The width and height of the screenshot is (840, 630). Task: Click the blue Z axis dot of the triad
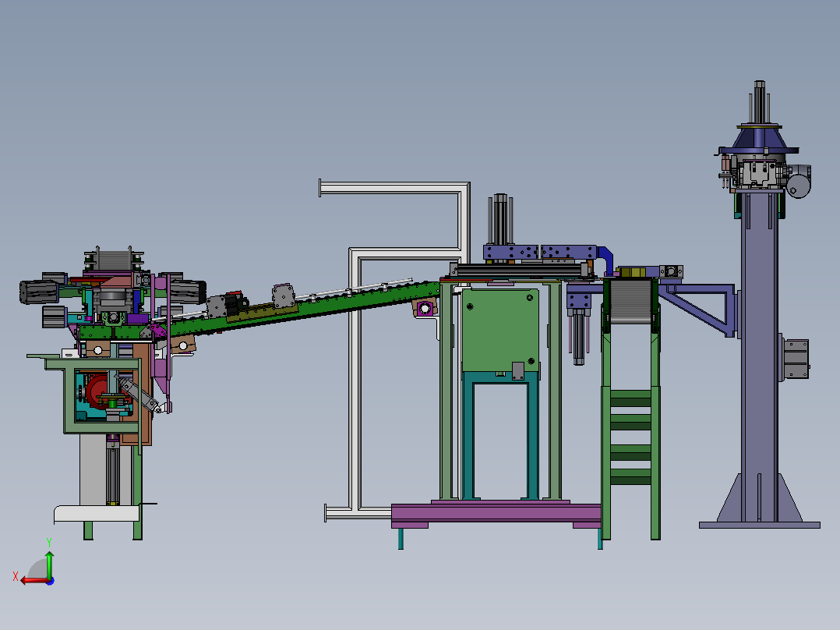point(50,581)
